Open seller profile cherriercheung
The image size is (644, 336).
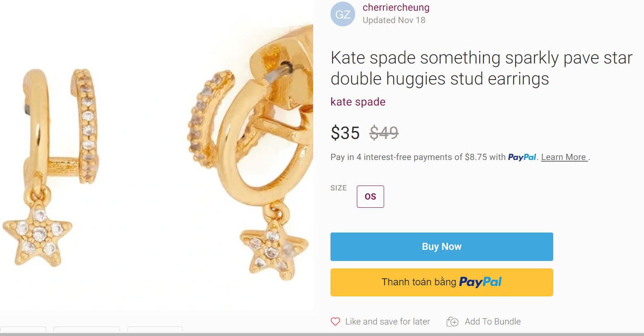(x=396, y=7)
